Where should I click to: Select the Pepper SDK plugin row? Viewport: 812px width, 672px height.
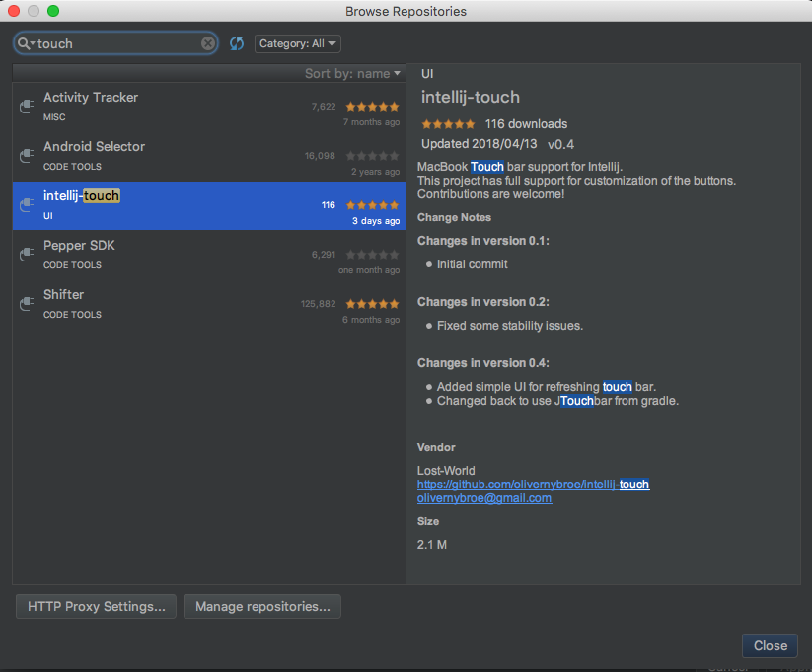point(209,255)
